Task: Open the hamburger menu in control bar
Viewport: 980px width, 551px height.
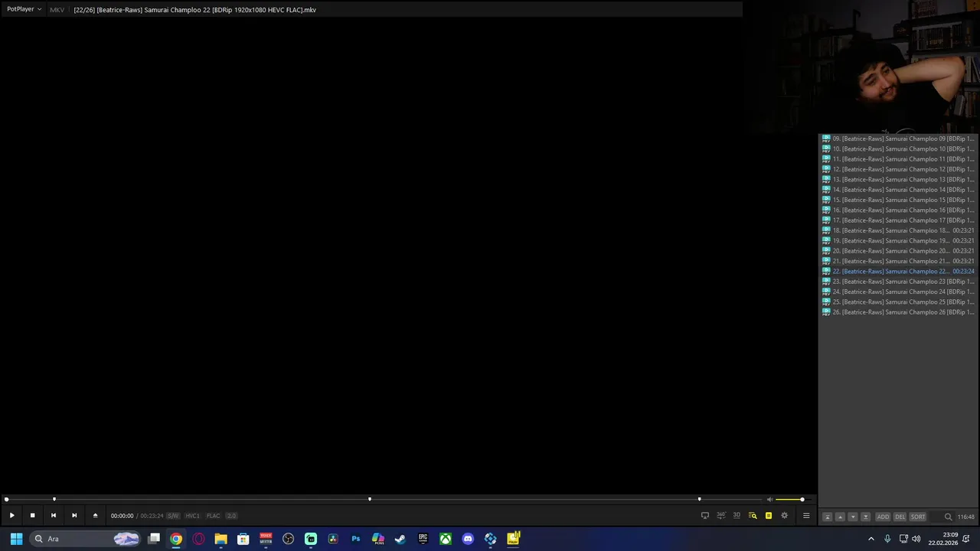Action: (806, 516)
